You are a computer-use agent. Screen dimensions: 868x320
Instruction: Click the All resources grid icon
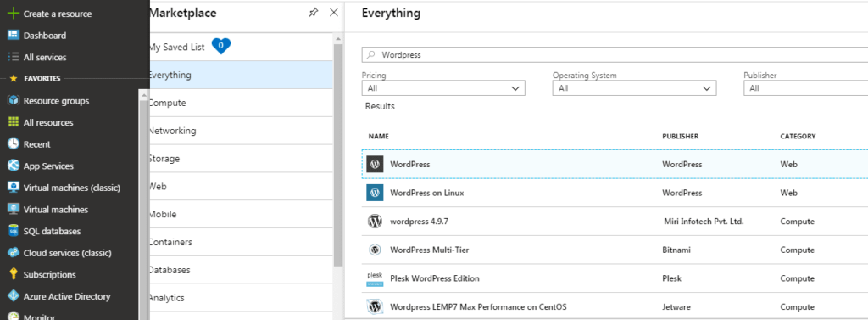[x=14, y=122]
